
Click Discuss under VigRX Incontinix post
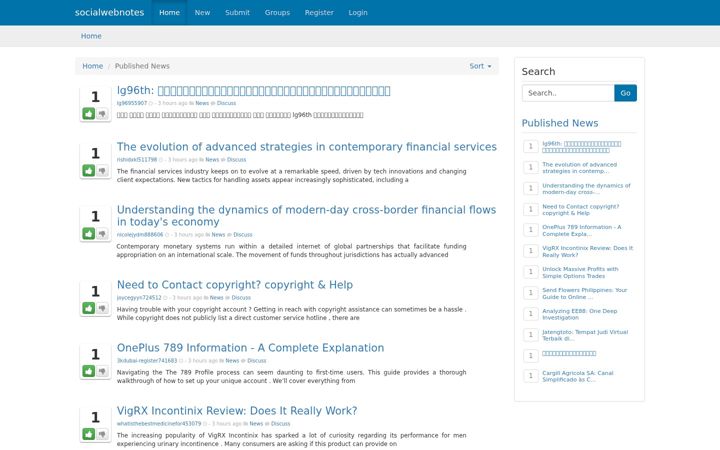(x=281, y=423)
